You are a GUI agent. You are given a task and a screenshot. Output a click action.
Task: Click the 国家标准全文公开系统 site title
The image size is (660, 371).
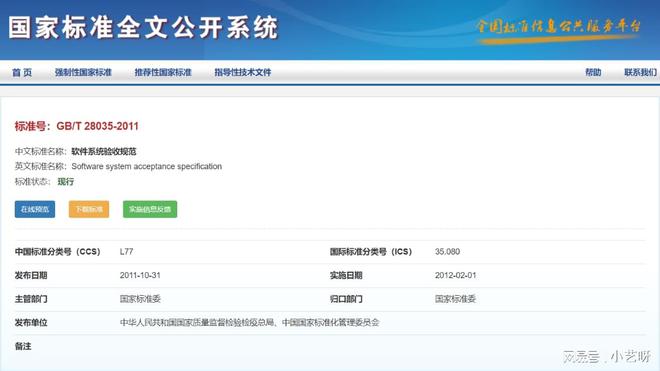[x=143, y=28]
